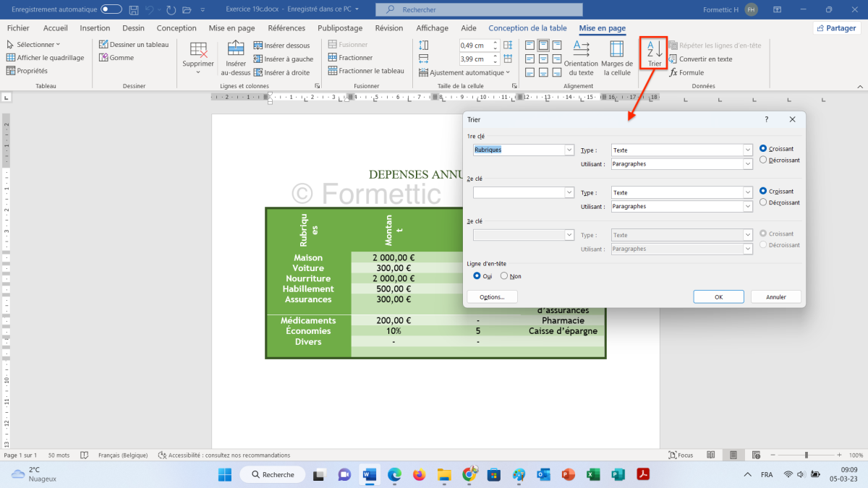
Task: Click the Options... button
Action: [x=492, y=296]
